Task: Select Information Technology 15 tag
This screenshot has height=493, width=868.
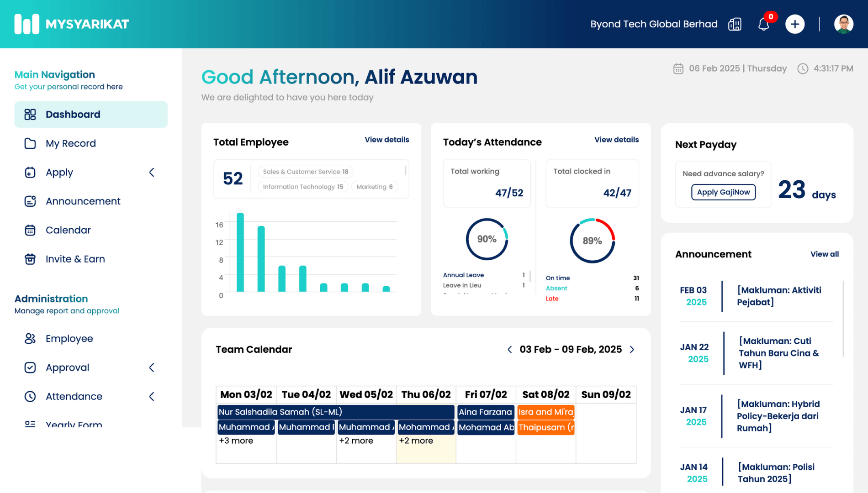Action: [x=303, y=187]
